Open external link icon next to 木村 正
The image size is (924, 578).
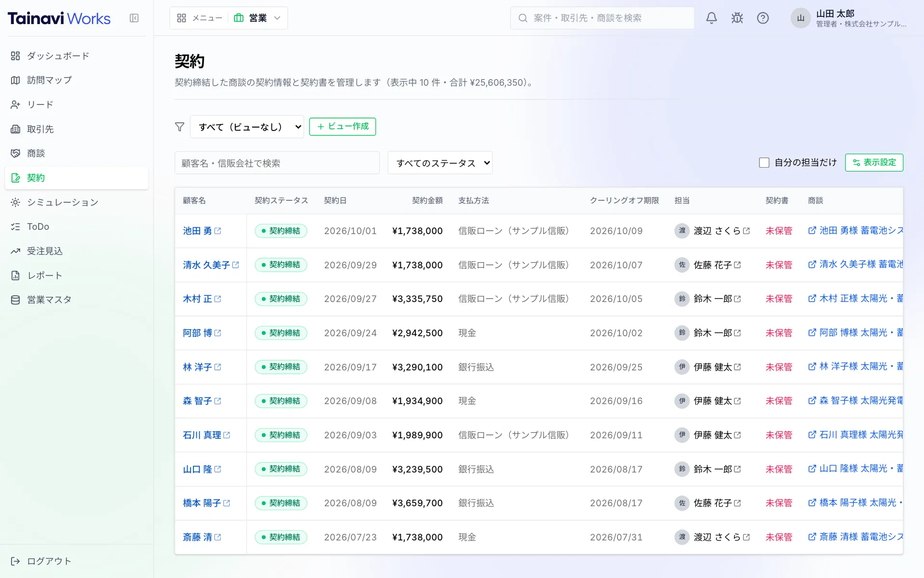[218, 299]
